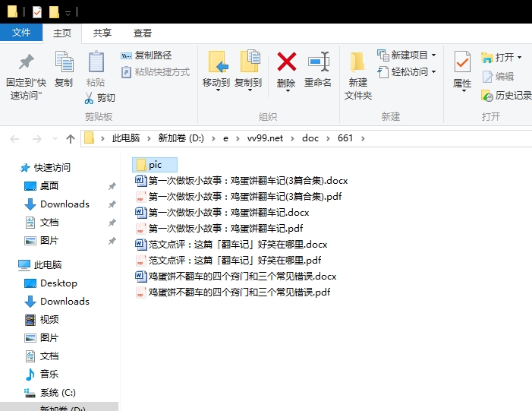This screenshot has width=532, height=411.
Task: Select the pic folder
Action: point(155,165)
